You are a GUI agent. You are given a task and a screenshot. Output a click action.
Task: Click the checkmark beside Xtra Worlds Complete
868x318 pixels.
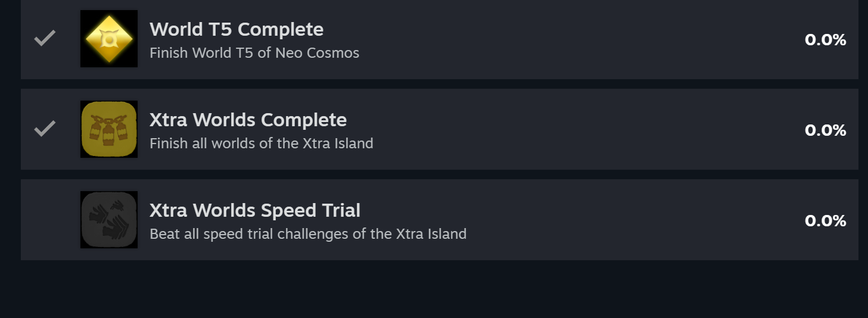(45, 129)
